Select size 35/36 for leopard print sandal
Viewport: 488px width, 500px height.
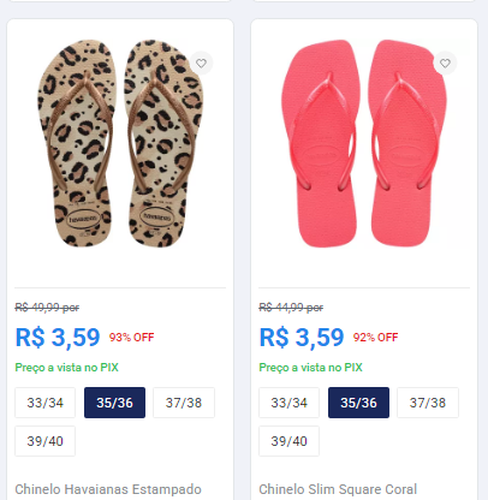(115, 403)
